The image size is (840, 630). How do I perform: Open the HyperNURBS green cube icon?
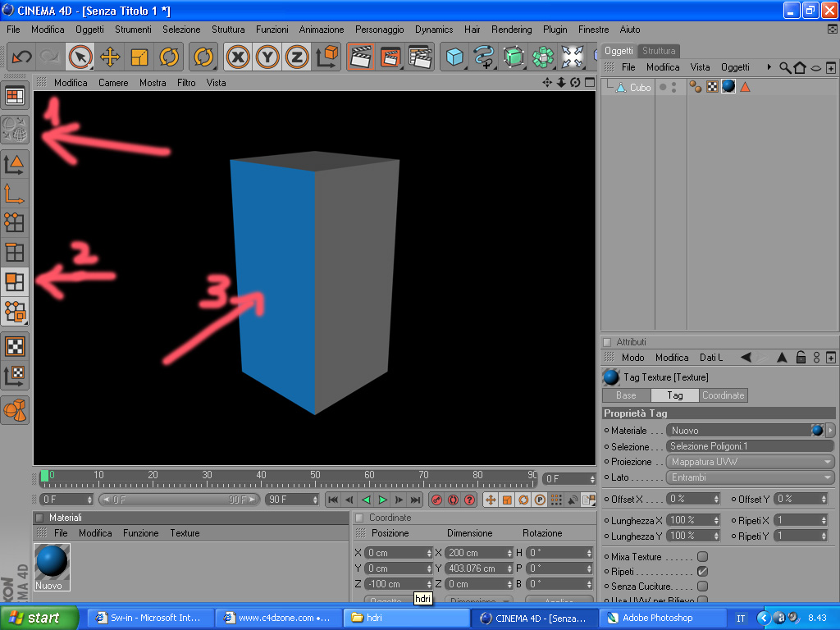click(514, 57)
